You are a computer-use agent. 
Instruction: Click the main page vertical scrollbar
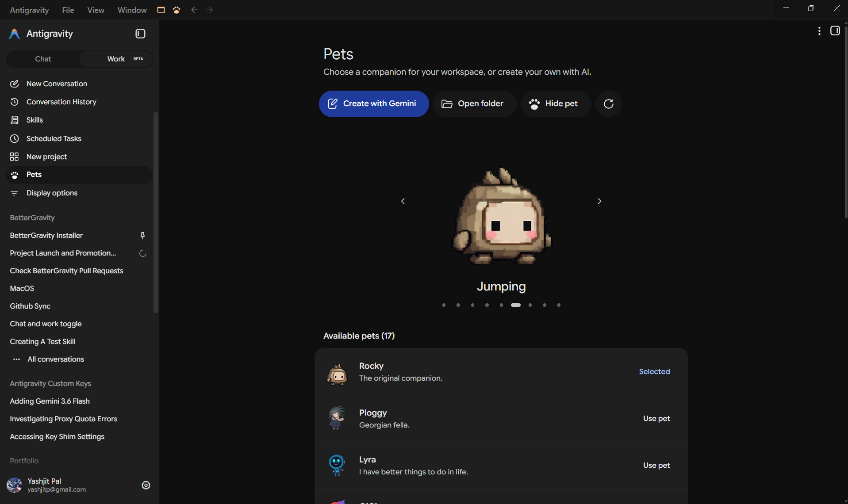(x=845, y=122)
